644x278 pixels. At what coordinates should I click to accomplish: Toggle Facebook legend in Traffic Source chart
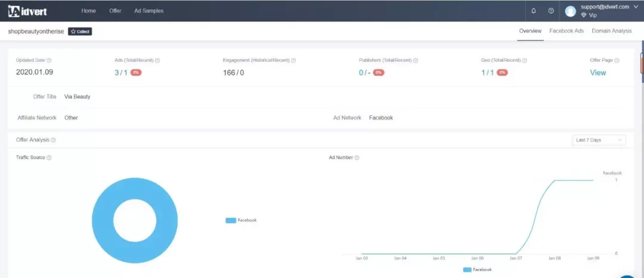click(x=241, y=221)
